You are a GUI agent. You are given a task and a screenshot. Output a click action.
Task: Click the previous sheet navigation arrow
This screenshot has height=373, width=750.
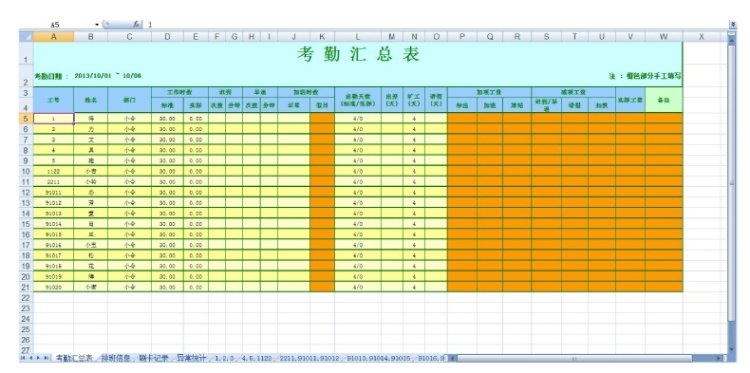(31, 358)
